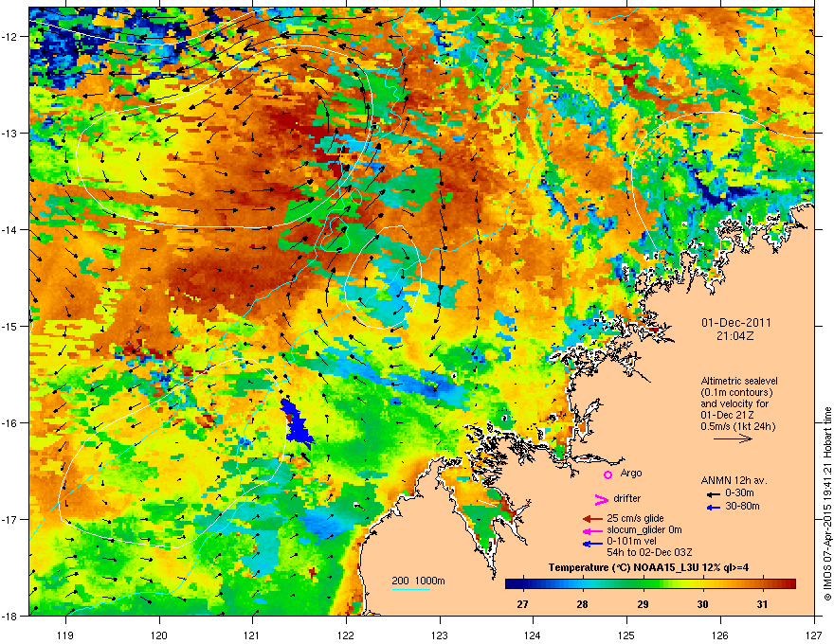834x644 pixels.
Task: Click the latitude axis label '-13'
Action: (10, 133)
